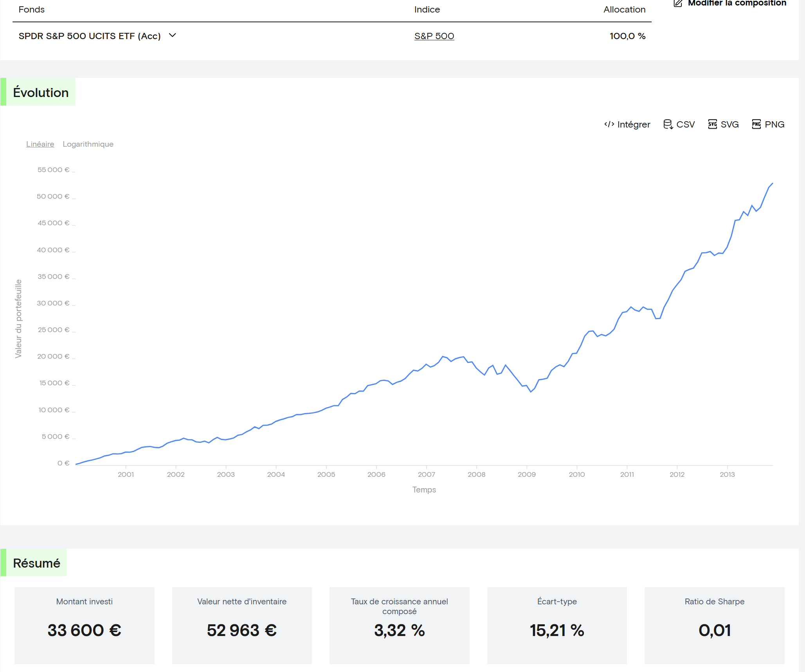Expand the SPDR S&P 500 fund chevron
The width and height of the screenshot is (805, 672).
point(172,36)
